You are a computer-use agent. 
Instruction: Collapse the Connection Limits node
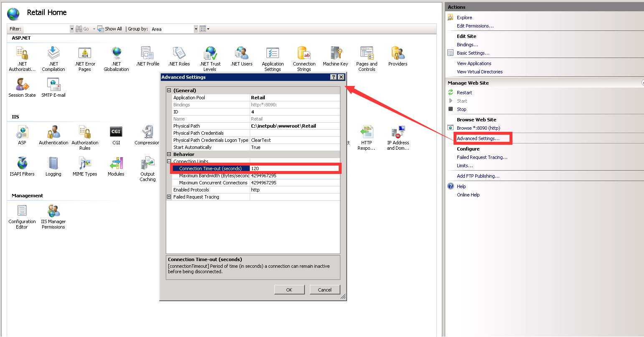pos(169,161)
